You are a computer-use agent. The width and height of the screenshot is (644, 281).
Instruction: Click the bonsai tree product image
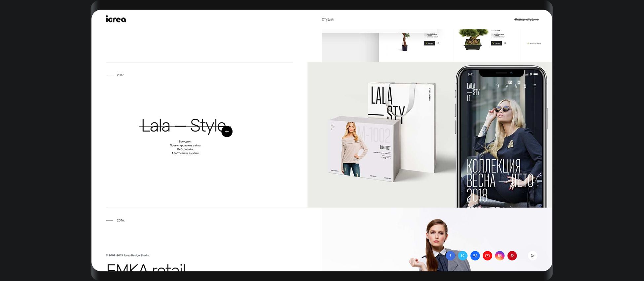pyautogui.click(x=473, y=39)
